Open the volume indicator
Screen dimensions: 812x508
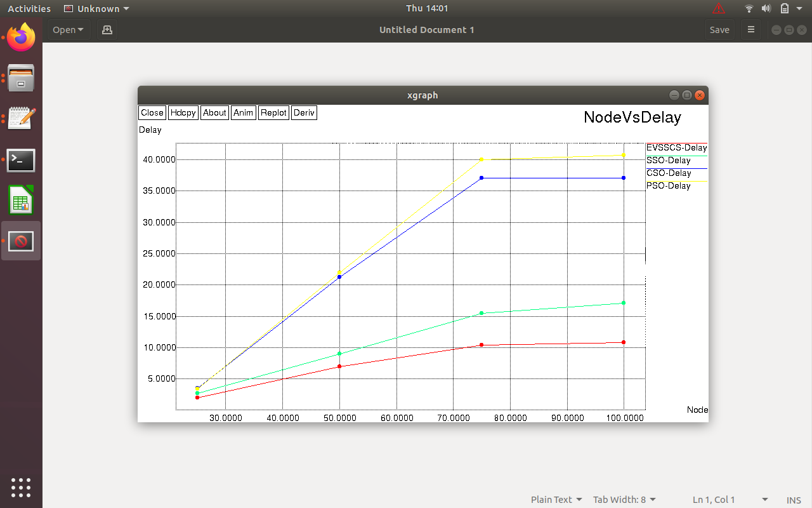pyautogui.click(x=766, y=8)
